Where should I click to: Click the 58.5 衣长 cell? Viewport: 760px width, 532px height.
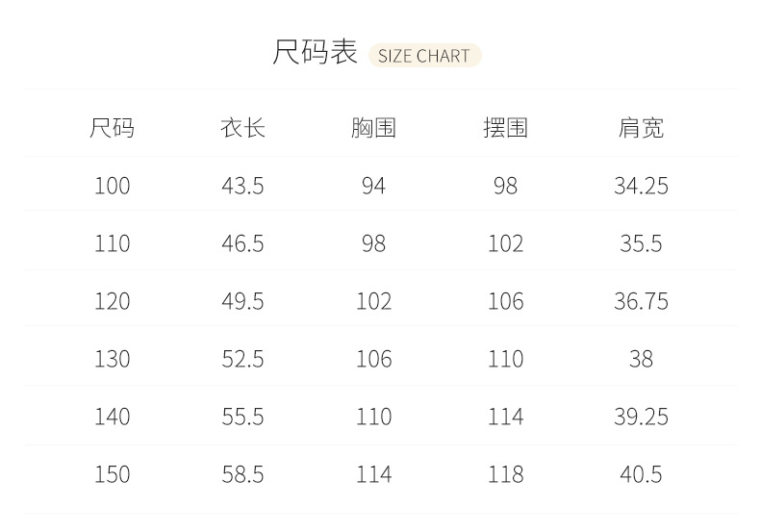[242, 474]
